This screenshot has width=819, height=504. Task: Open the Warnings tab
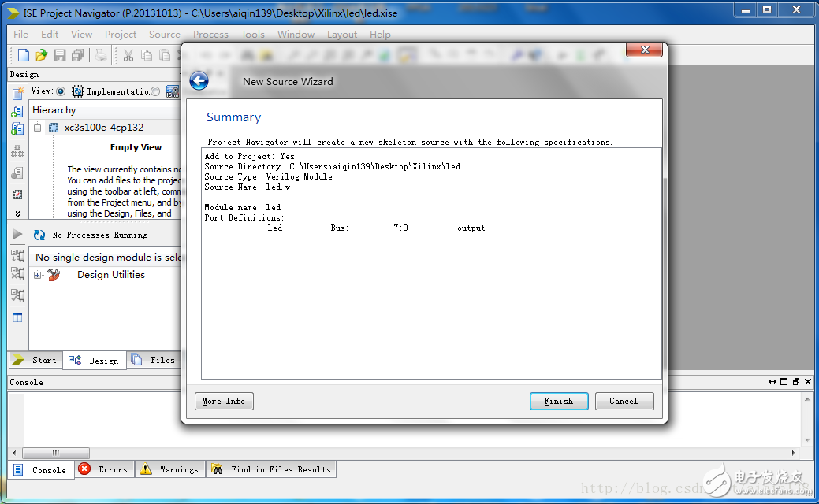(x=169, y=469)
